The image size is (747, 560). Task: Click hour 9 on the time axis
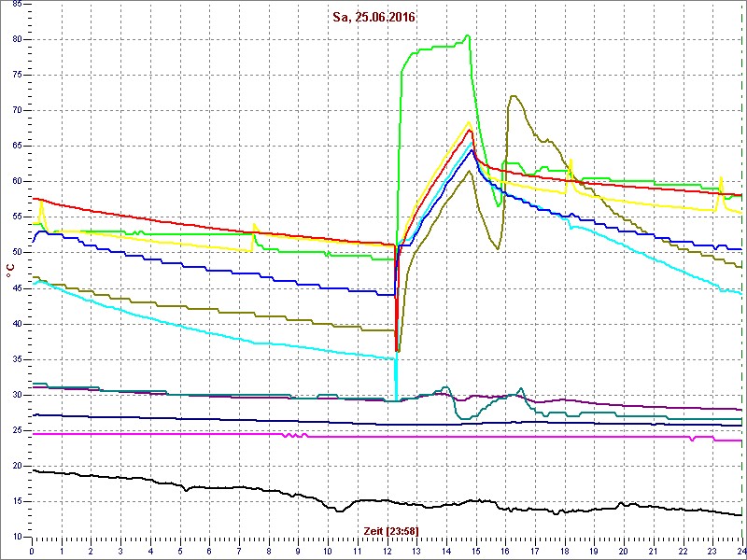pyautogui.click(x=298, y=551)
